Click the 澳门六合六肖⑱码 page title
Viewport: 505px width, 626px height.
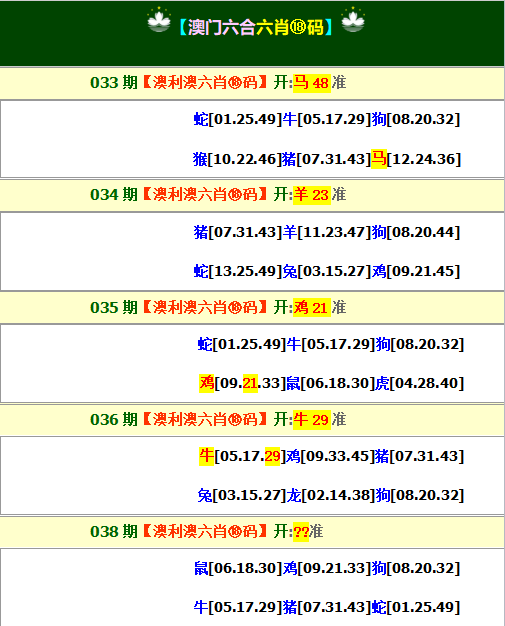[x=255, y=27]
